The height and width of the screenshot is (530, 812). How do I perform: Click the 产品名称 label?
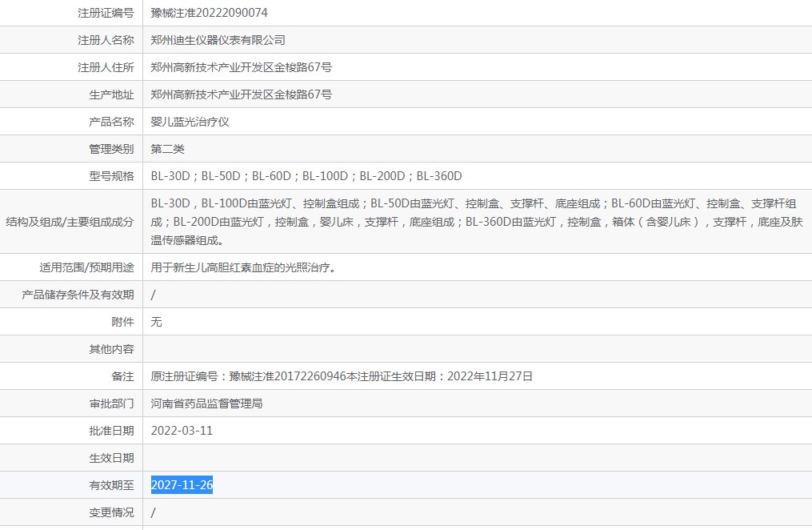click(x=111, y=122)
